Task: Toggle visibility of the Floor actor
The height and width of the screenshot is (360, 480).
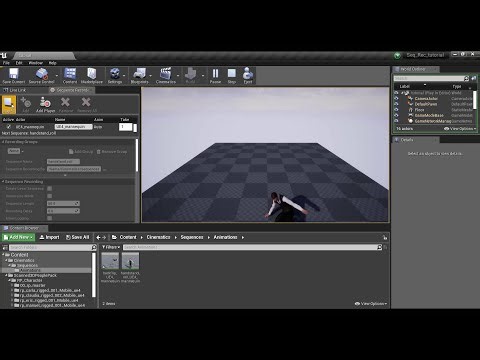Action: pos(396,110)
